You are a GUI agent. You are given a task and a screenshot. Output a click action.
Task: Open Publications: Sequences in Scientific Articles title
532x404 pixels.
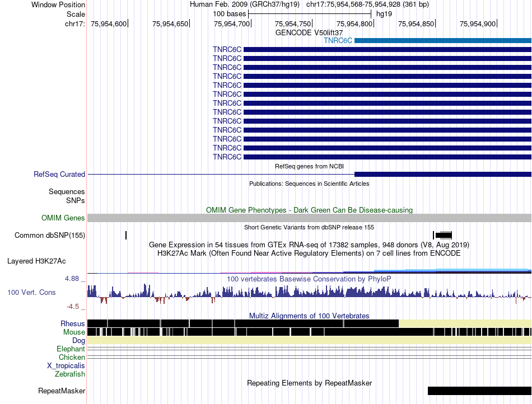pos(309,184)
